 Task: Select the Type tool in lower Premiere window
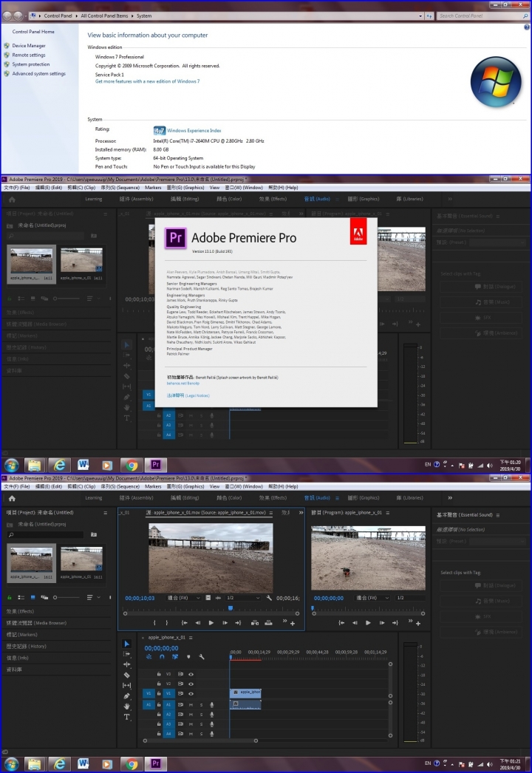[126, 717]
